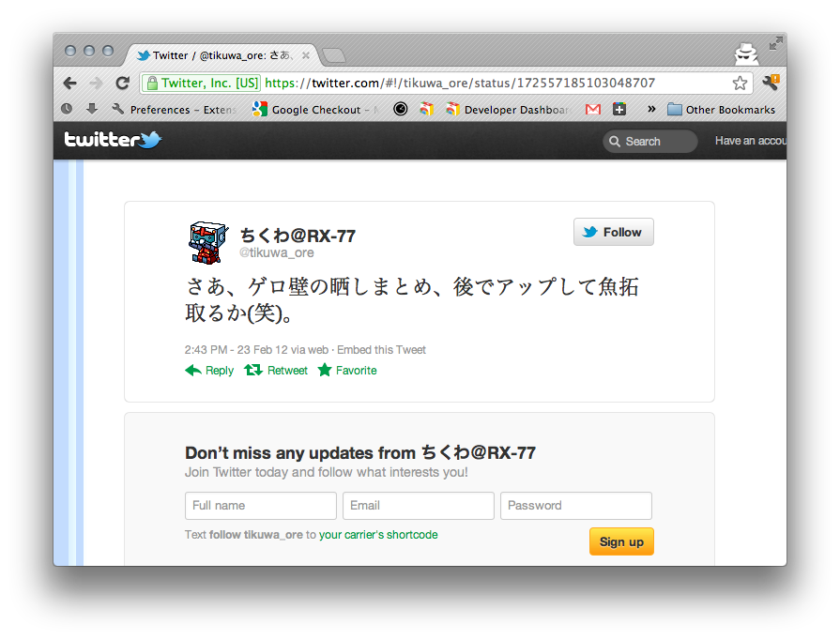The image size is (840, 640).
Task: Click the browser forward arrow
Action: pos(96,83)
